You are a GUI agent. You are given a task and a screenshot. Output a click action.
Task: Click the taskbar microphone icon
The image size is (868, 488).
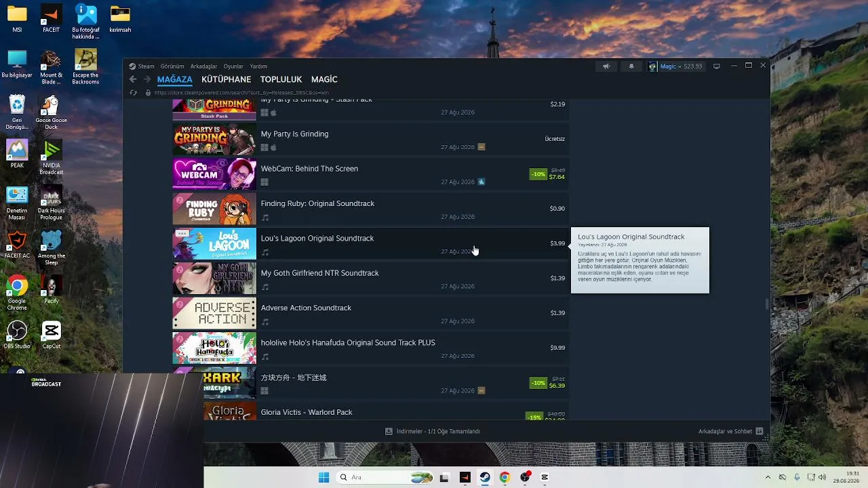[797, 477]
